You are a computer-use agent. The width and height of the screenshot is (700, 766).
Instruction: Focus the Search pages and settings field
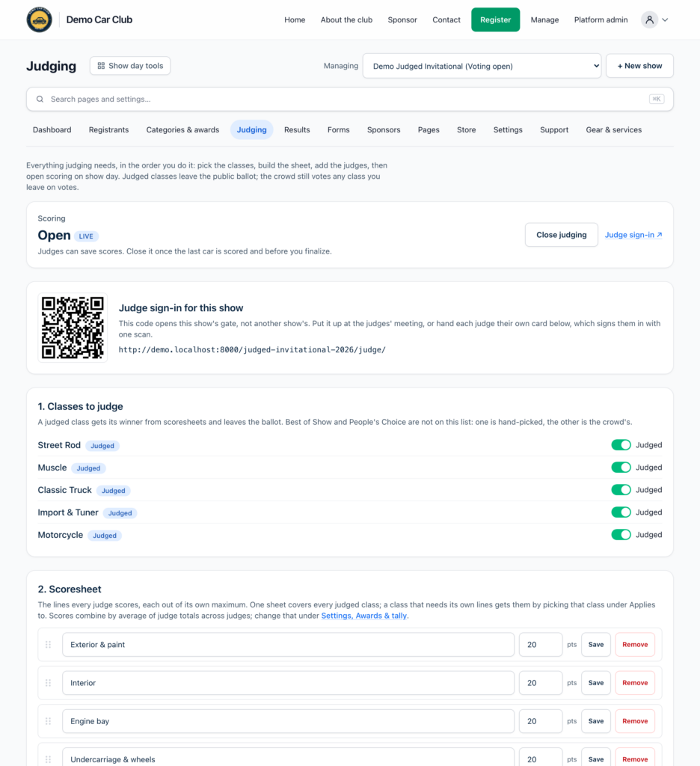click(350, 99)
